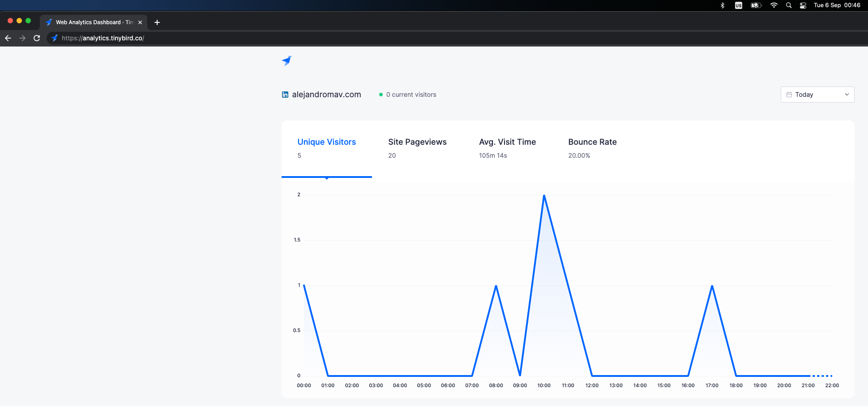Open a new tab with plus button
Viewport: 868px width, 406px height.
157,22
